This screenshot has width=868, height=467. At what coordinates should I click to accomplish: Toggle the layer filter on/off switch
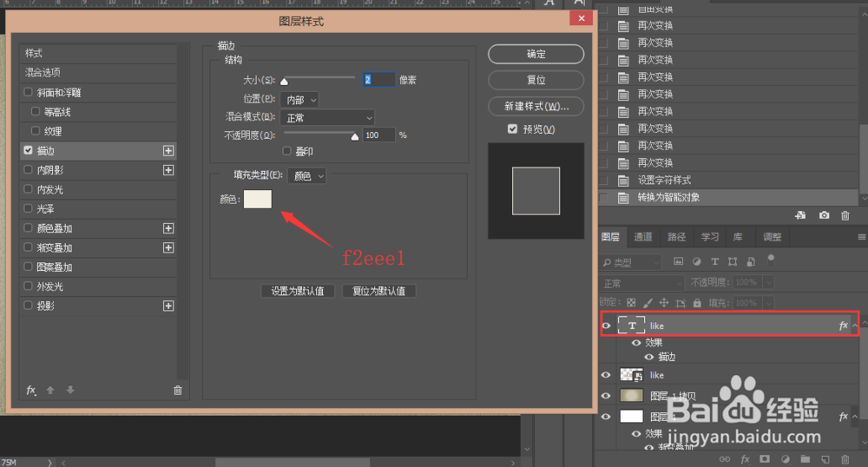point(771,260)
